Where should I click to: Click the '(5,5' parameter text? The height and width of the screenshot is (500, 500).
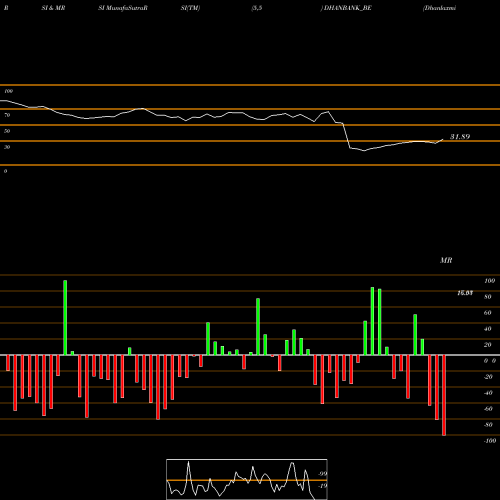(x=257, y=8)
